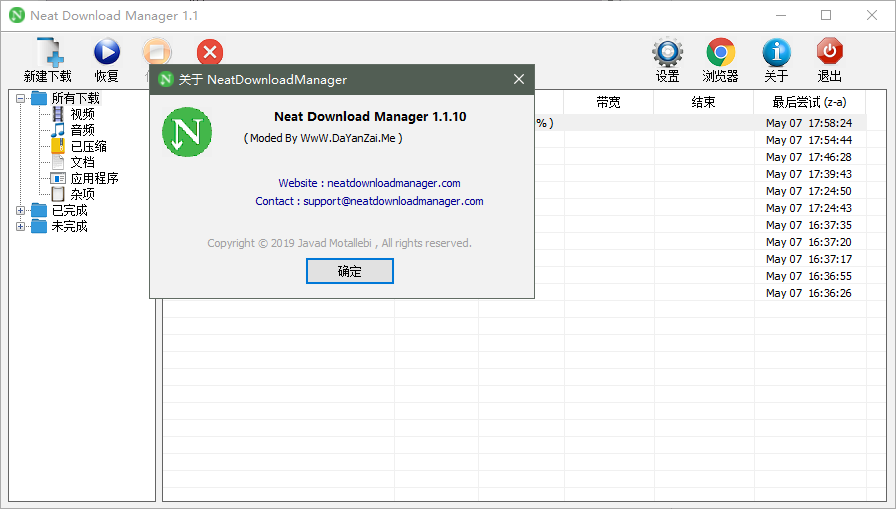
Task: Select 杂项 tree item label
Action: point(82,194)
